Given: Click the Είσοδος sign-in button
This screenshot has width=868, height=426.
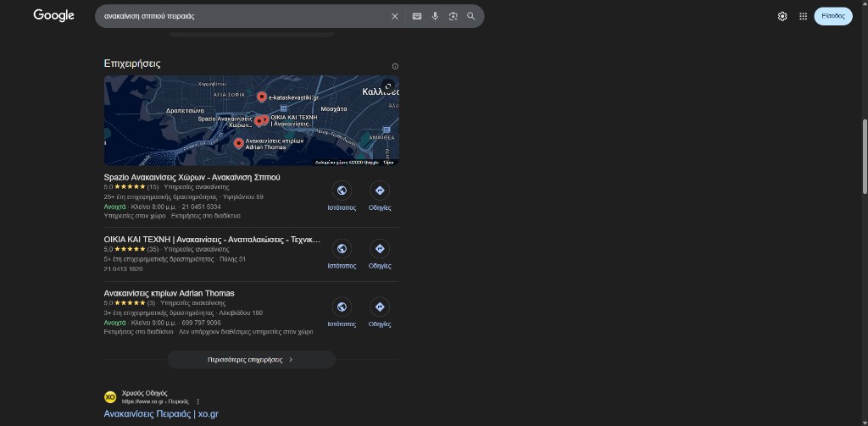Looking at the screenshot, I should tap(833, 16).
